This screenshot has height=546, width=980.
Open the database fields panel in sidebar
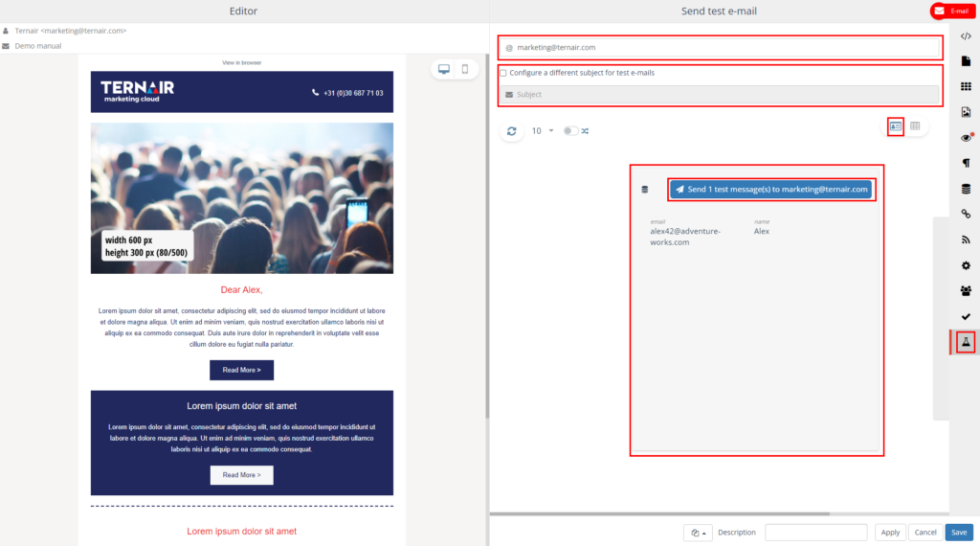(966, 189)
